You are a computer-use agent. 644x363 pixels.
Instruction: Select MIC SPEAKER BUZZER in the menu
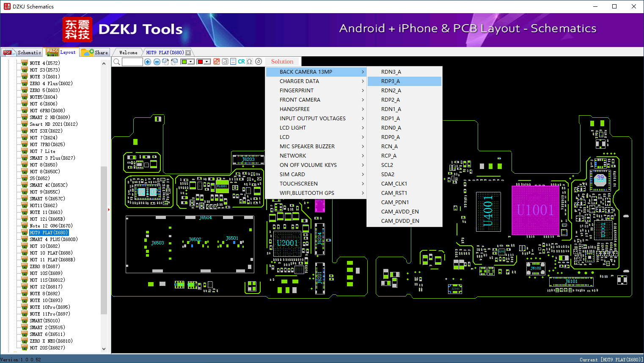click(x=316, y=147)
